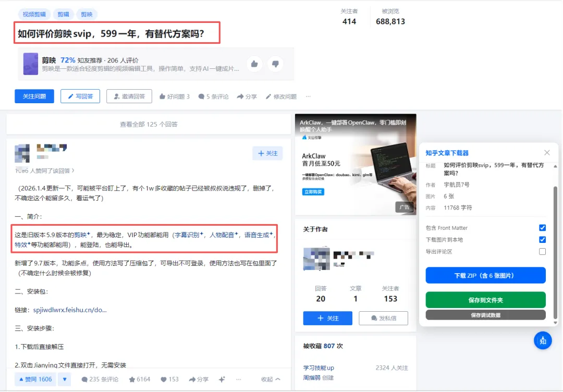Expand 人赞同了该回答 voters list
The height and width of the screenshot is (392, 563).
coord(44,170)
